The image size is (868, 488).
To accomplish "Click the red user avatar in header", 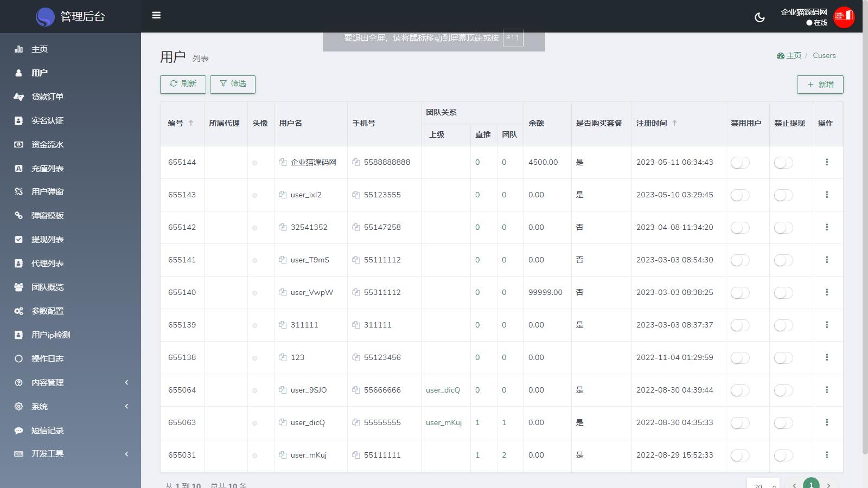I will tap(844, 17).
